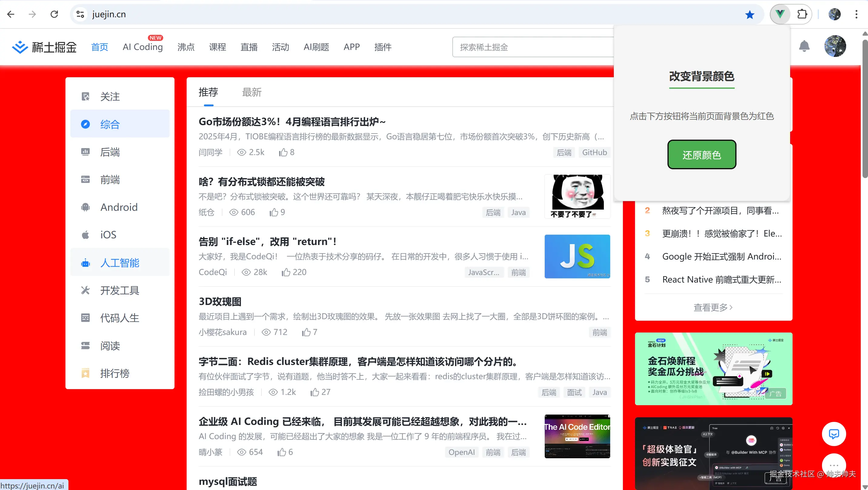
Task: Open the 3D玫瑰图 article title
Action: (x=220, y=301)
